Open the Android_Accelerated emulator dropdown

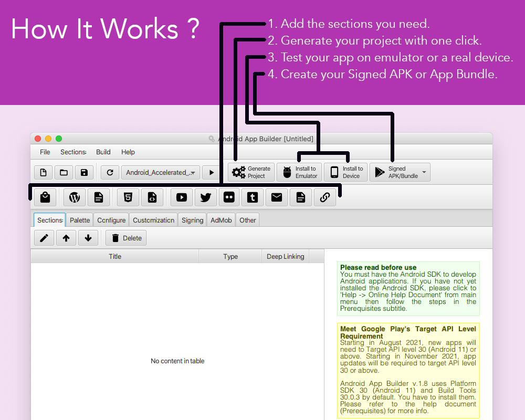tap(160, 173)
